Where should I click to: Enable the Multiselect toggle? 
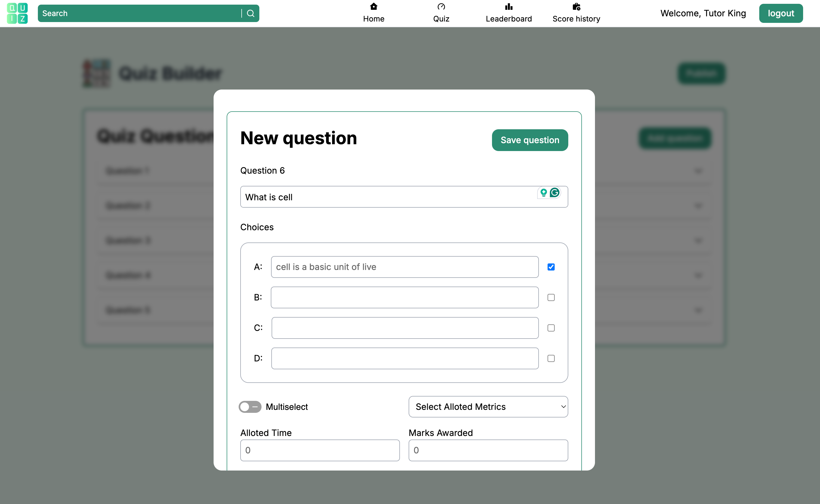tap(250, 407)
